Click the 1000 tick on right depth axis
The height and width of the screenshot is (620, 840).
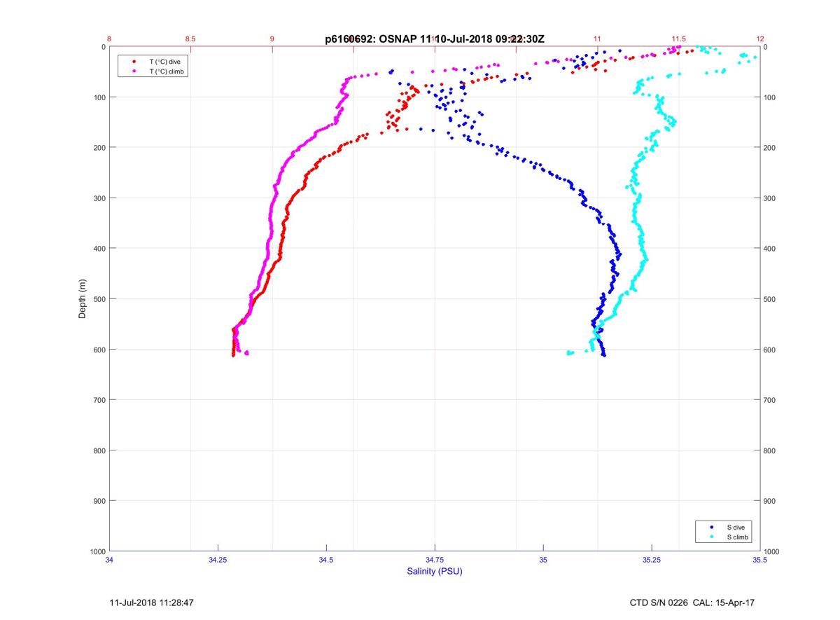(x=773, y=551)
